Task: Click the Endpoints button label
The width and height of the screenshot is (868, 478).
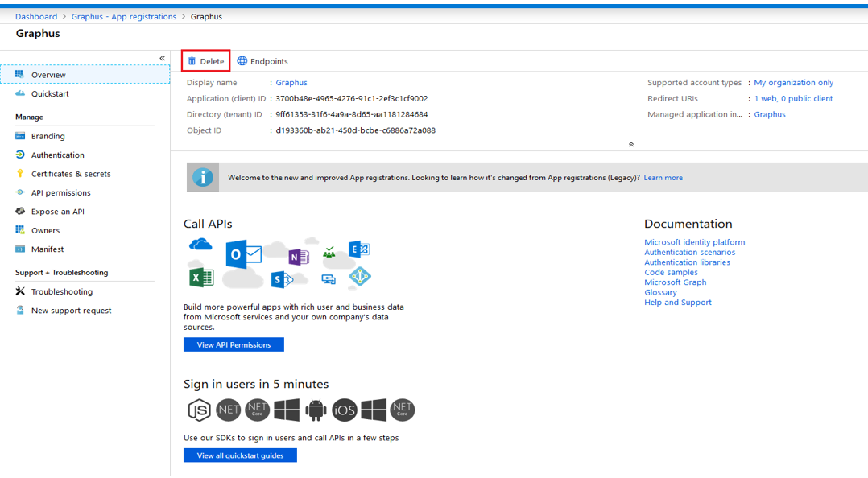Action: coord(269,61)
